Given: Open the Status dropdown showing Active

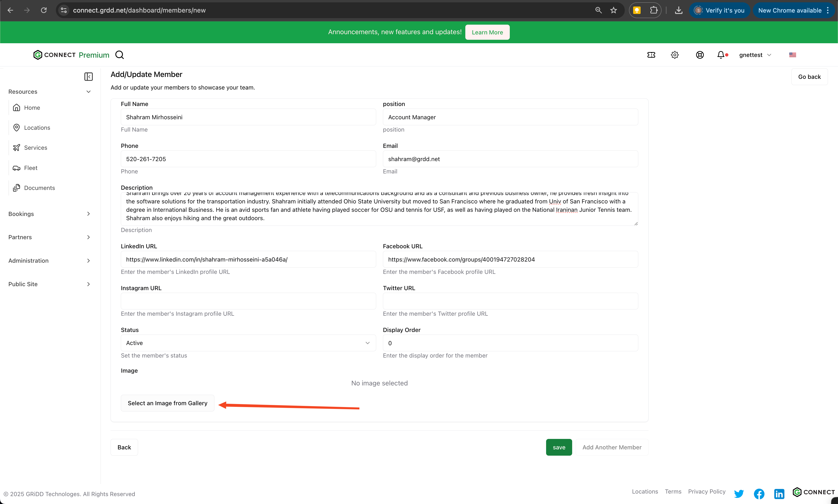Looking at the screenshot, I should [248, 343].
